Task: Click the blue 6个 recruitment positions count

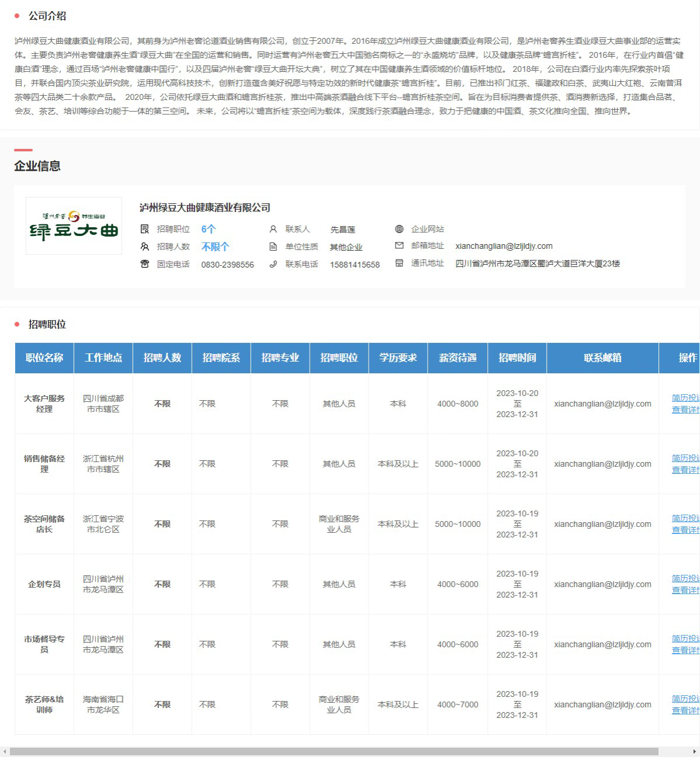Action: [209, 229]
